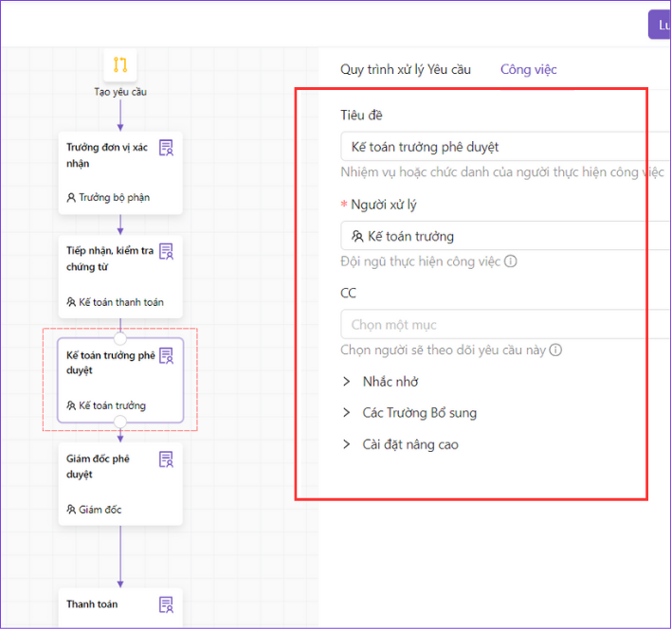Open the Người xử lý dropdown

pyautogui.click(x=504, y=236)
